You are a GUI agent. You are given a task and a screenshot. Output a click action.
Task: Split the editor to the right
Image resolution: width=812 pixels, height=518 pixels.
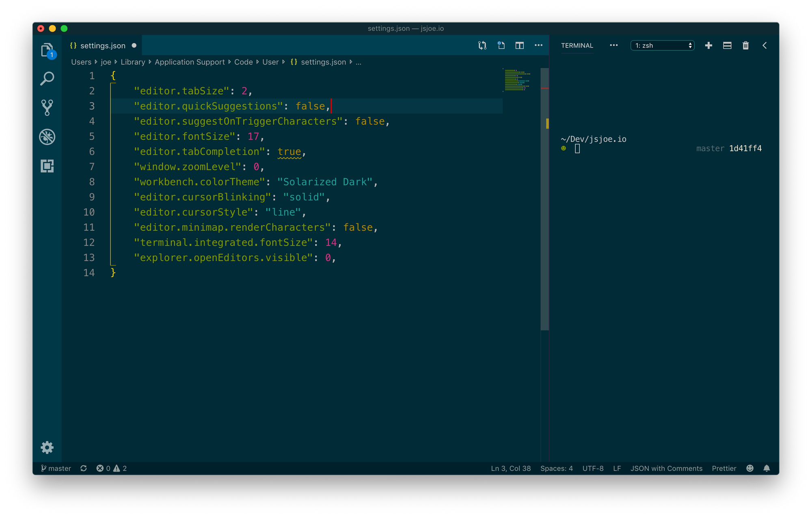[x=520, y=45]
